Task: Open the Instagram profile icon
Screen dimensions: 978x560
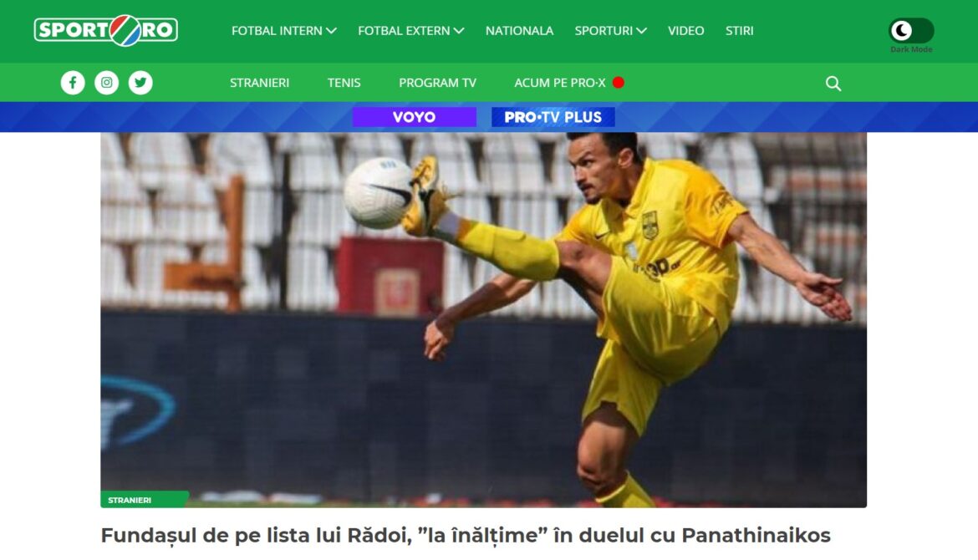Action: [107, 82]
